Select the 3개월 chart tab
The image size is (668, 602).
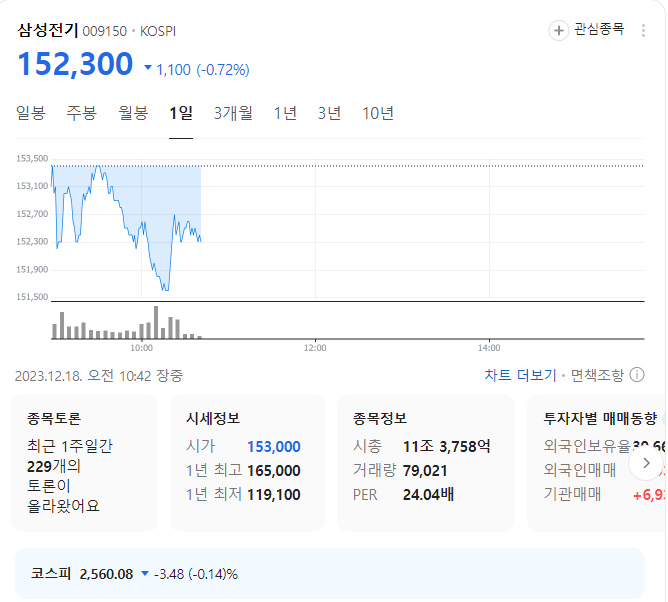233,113
